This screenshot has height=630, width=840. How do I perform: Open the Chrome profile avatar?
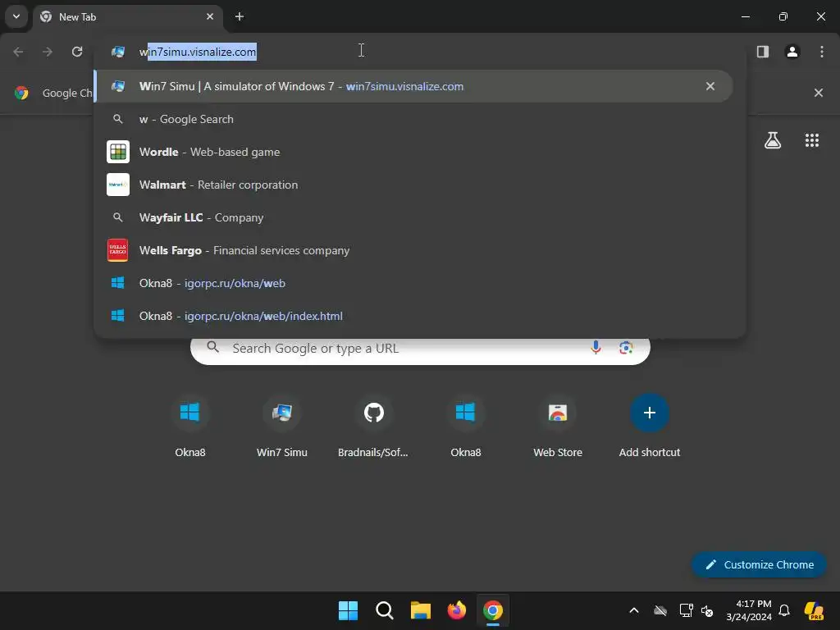[x=792, y=52]
